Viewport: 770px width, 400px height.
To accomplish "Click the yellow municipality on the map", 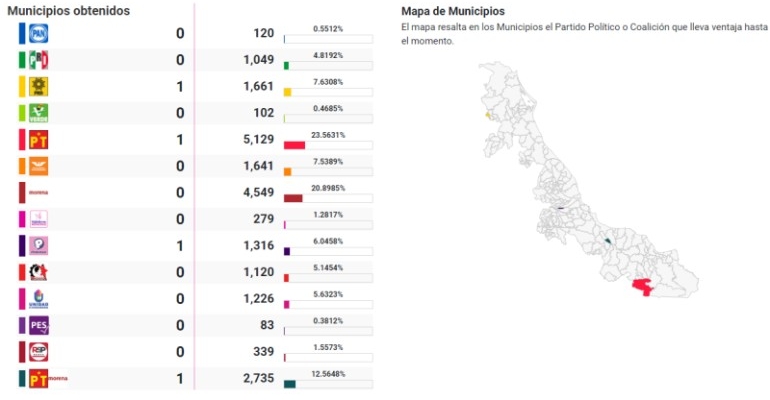I will (x=487, y=115).
